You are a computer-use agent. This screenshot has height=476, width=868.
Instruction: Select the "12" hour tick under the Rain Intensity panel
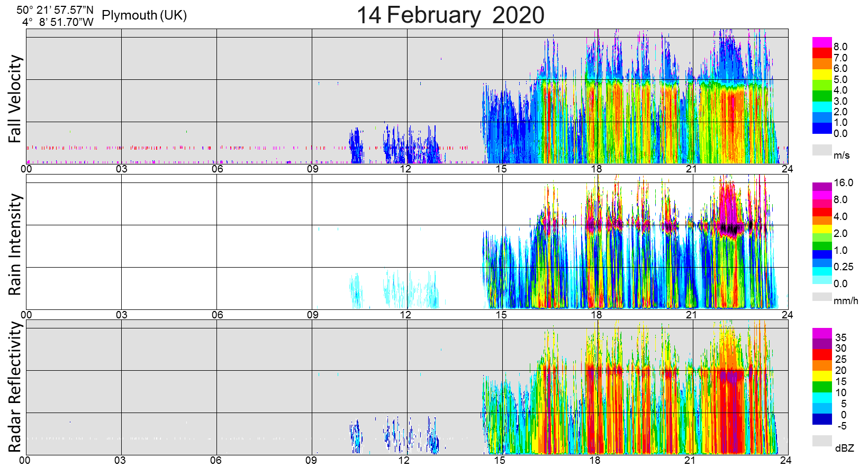coord(405,315)
